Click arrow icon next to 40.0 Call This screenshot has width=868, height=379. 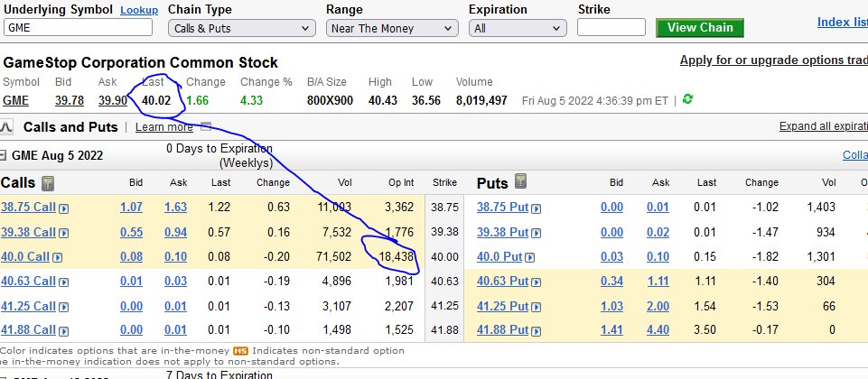pyautogui.click(x=58, y=257)
